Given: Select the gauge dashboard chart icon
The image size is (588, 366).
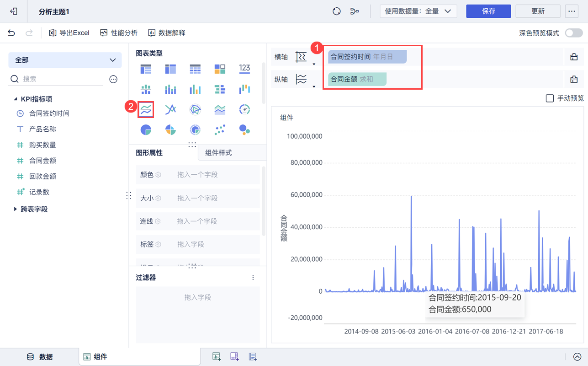Looking at the screenshot, I should (x=244, y=109).
